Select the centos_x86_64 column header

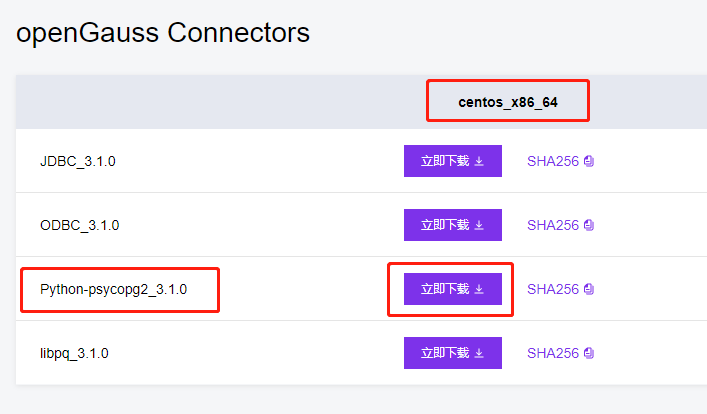click(x=508, y=102)
